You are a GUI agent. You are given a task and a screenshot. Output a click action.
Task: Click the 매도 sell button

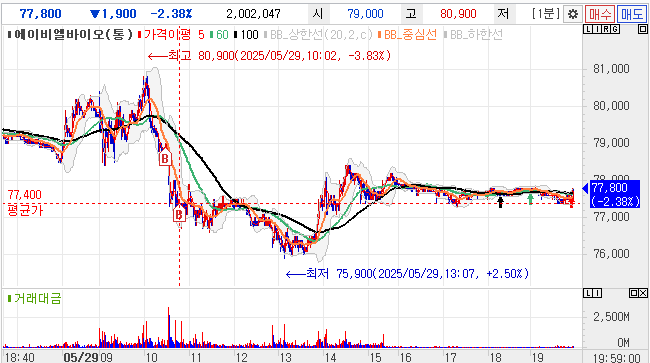[632, 15]
